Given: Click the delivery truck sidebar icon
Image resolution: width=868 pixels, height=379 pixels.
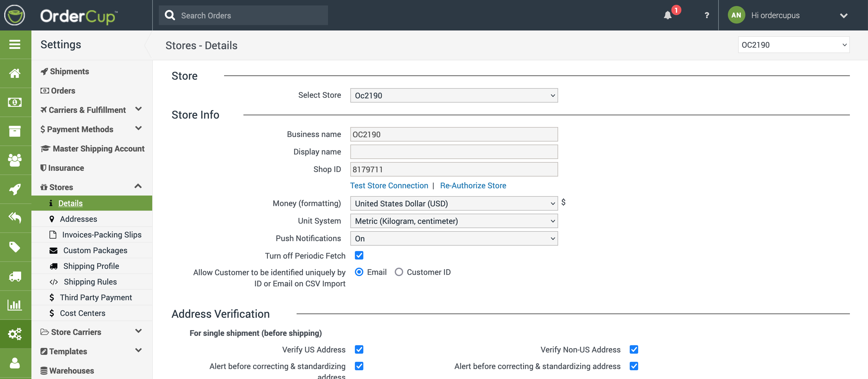Looking at the screenshot, I should [15, 276].
